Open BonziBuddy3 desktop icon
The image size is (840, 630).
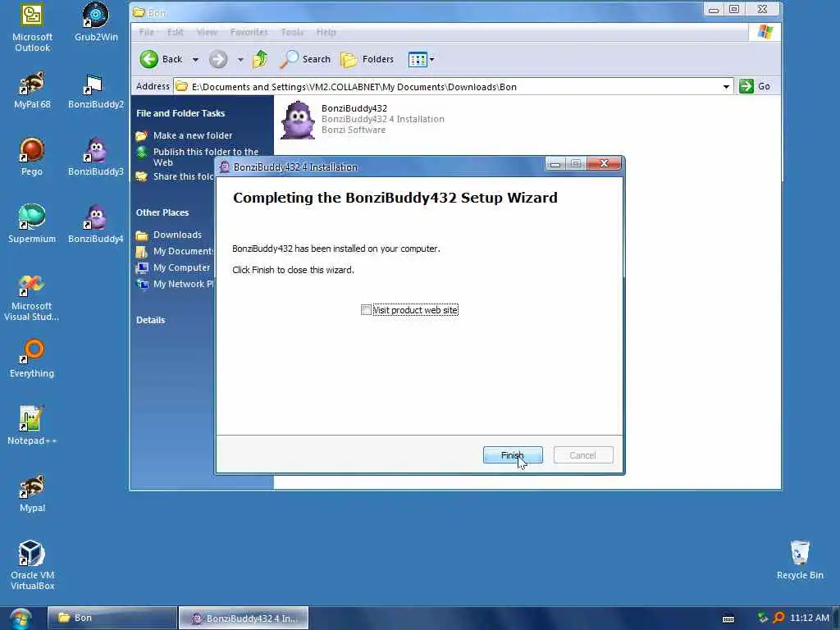(96, 157)
